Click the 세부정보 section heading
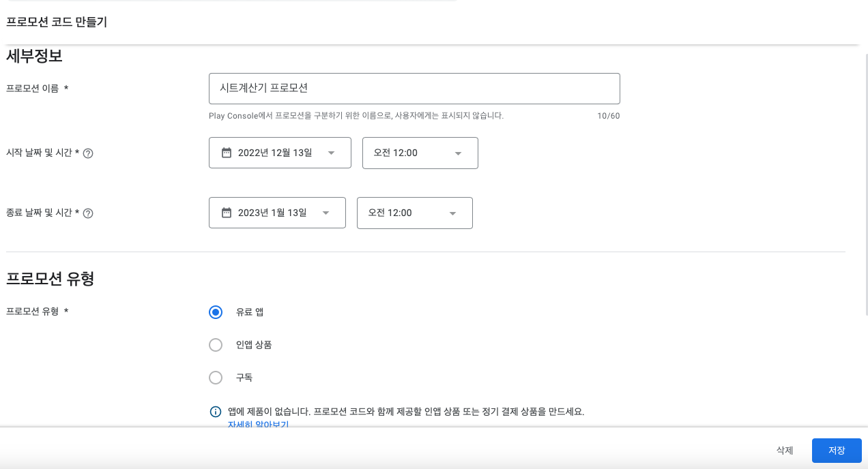The height and width of the screenshot is (469, 868). (34, 57)
